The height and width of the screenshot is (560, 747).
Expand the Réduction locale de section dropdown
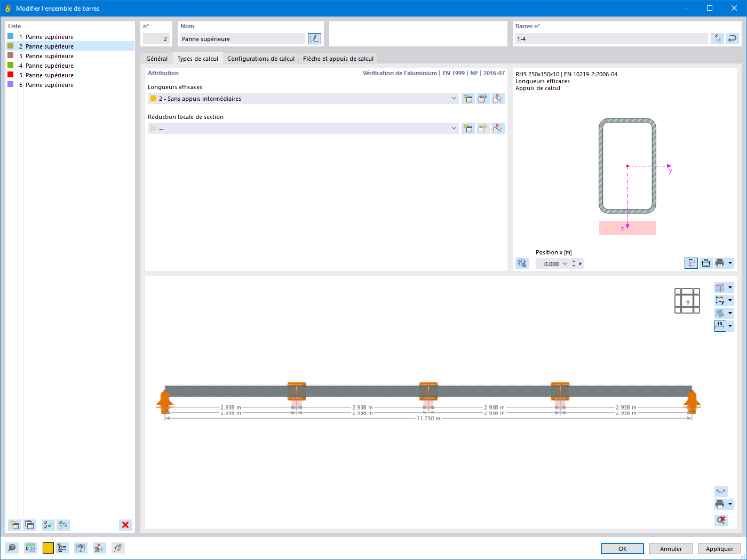point(454,128)
